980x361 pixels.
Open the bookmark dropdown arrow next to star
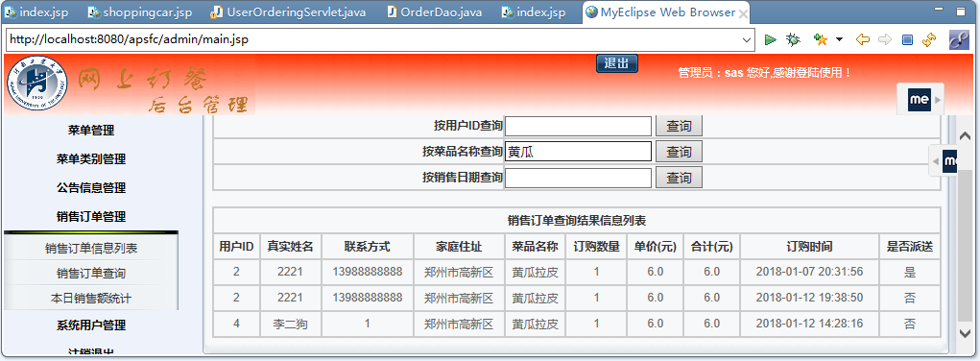(839, 39)
